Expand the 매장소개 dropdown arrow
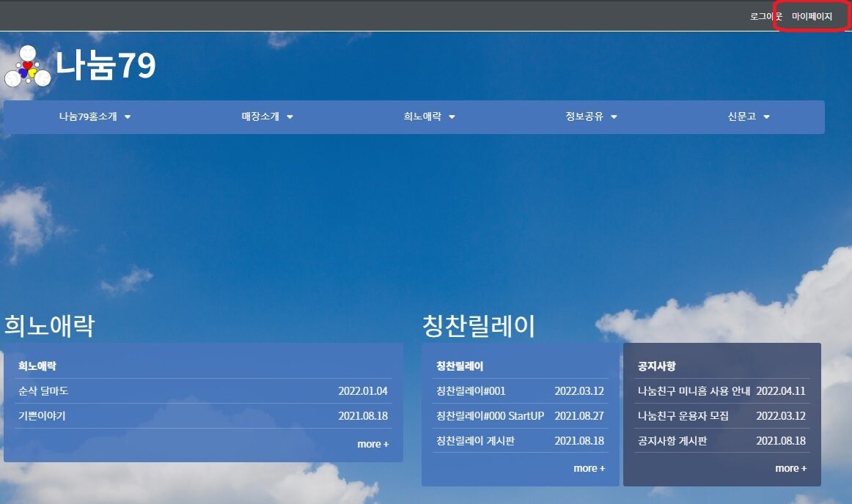852x504 pixels. coord(290,117)
